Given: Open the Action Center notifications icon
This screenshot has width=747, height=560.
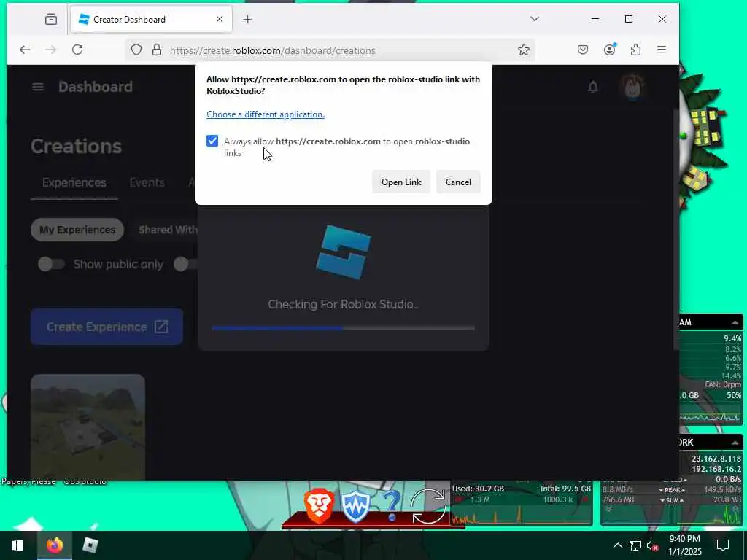Looking at the screenshot, I should (723, 545).
